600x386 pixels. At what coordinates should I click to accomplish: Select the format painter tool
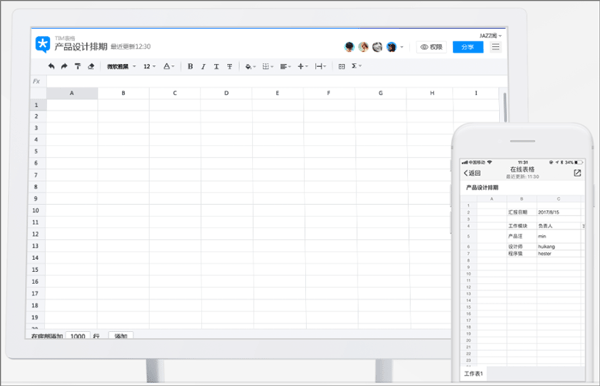click(78, 66)
